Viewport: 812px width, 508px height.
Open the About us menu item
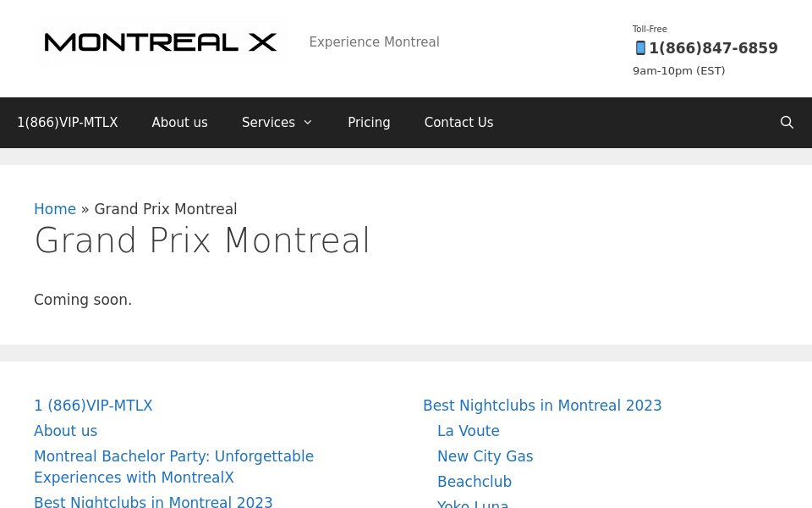179,123
